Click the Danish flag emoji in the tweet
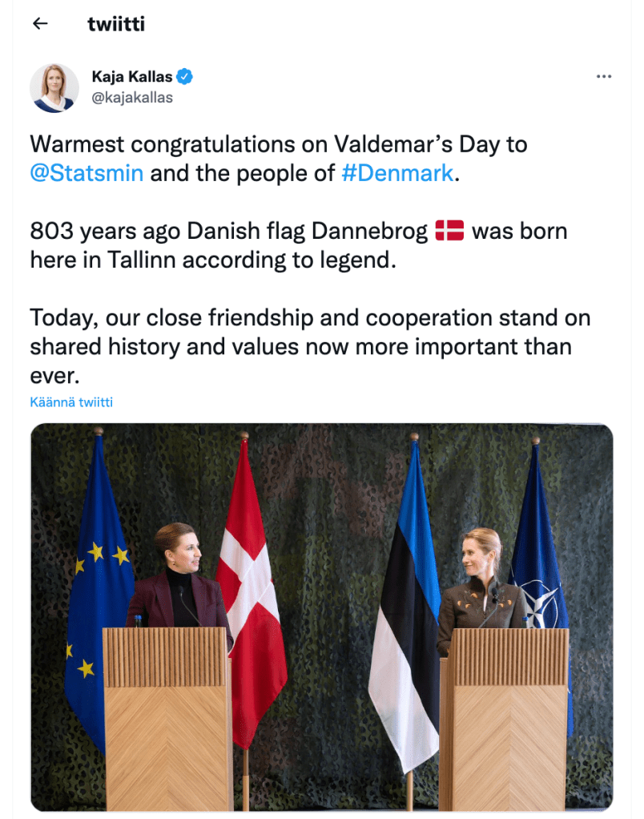The image size is (644, 819). pyautogui.click(x=449, y=232)
